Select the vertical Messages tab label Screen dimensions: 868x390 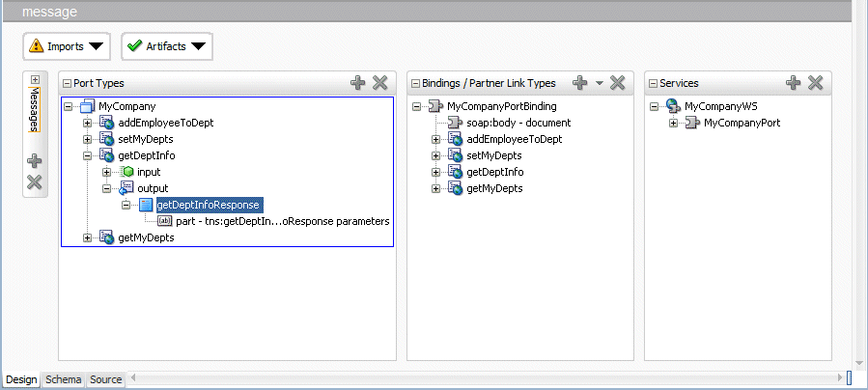35,109
